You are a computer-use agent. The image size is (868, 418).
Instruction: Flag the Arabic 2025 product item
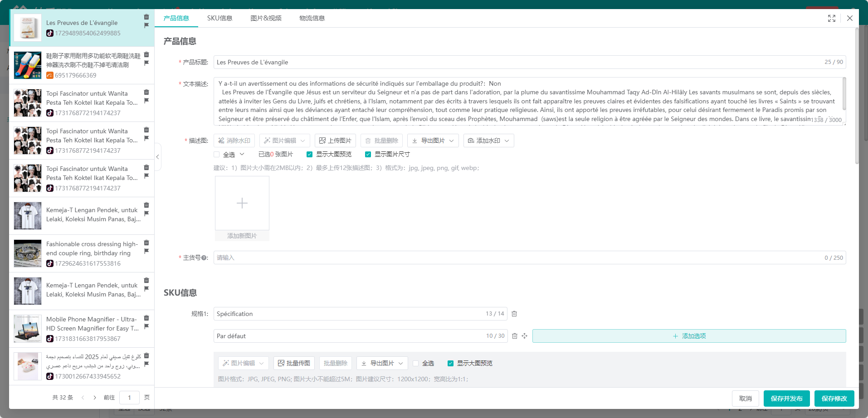(146, 364)
